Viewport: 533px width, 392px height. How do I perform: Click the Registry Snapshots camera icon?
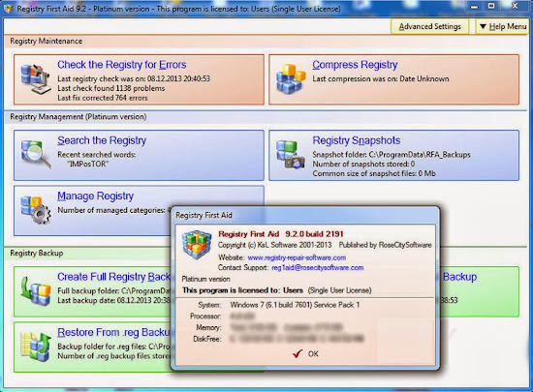coord(291,155)
